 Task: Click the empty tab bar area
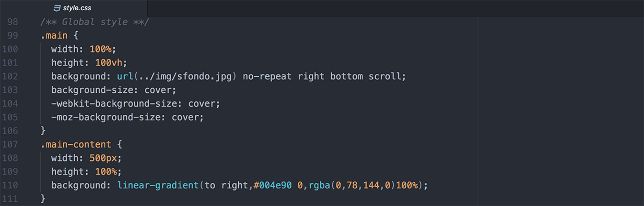click(396, 8)
